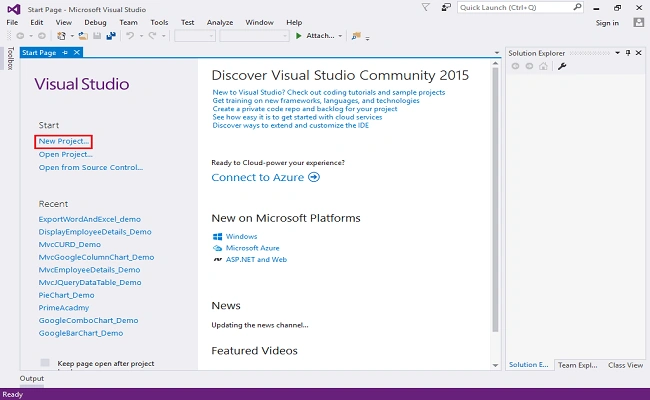This screenshot has height=400, width=650.
Task: Open the Solution Configurations combo box
Action: (x=195, y=36)
